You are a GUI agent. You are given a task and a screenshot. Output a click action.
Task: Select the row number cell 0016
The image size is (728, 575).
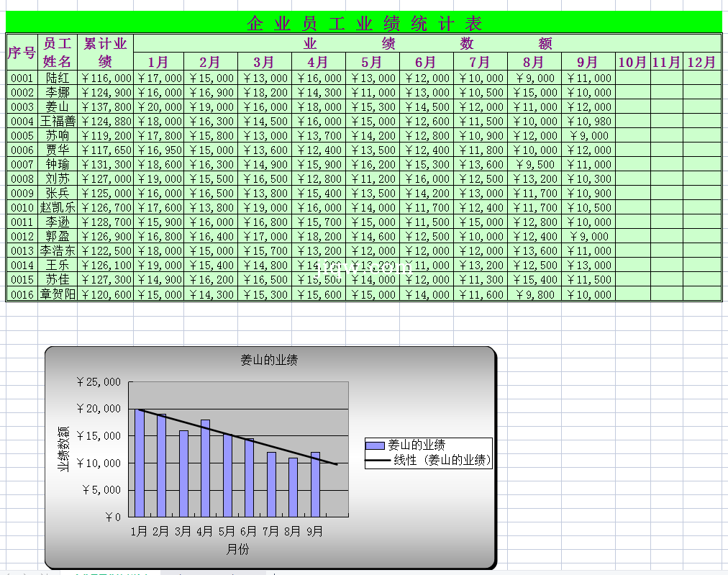pos(22,294)
